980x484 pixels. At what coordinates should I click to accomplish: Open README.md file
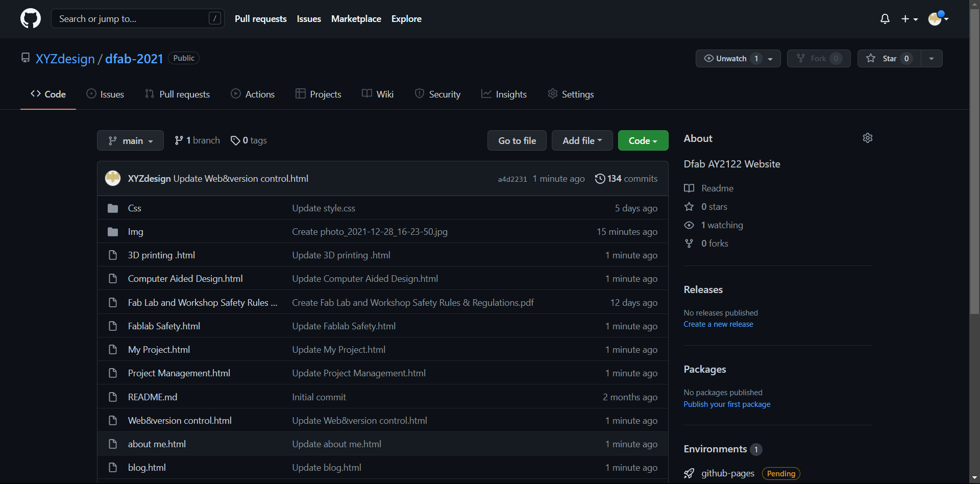tap(153, 397)
